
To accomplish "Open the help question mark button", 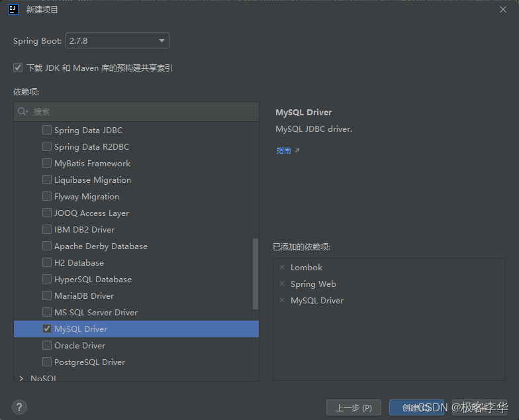I will tap(20, 407).
